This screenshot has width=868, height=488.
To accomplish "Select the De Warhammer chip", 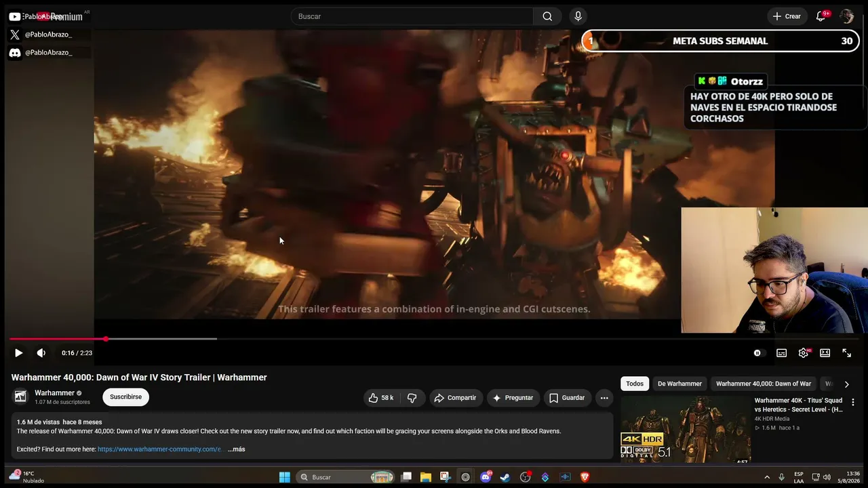I will [x=679, y=384].
